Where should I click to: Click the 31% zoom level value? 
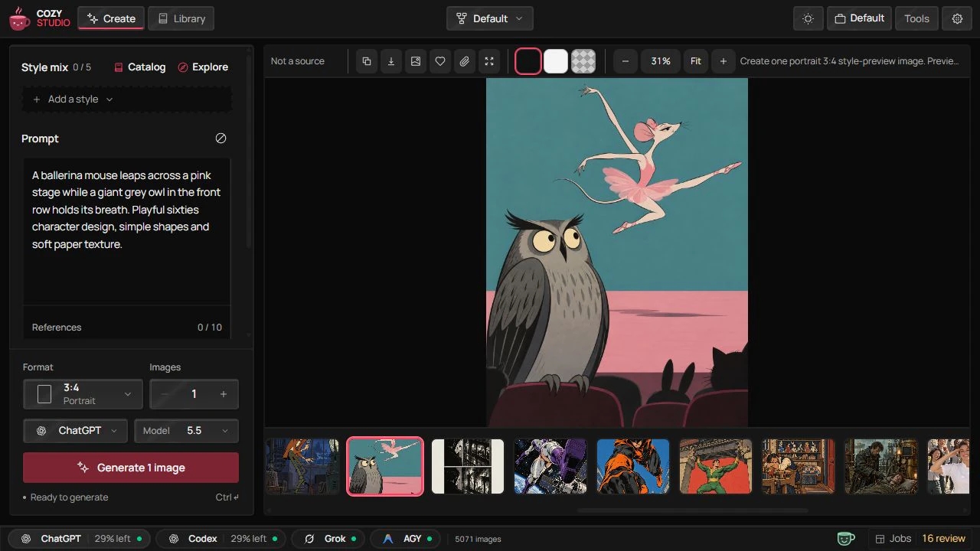(661, 61)
